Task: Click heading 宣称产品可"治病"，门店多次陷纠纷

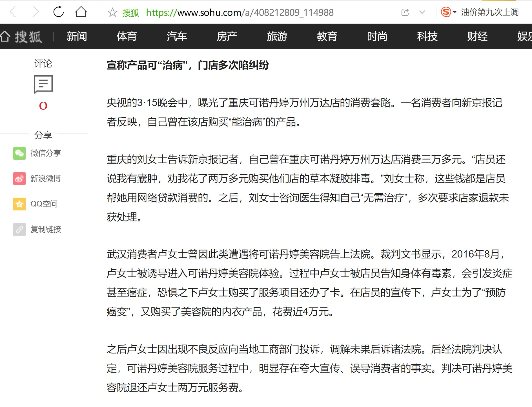Action: point(188,65)
